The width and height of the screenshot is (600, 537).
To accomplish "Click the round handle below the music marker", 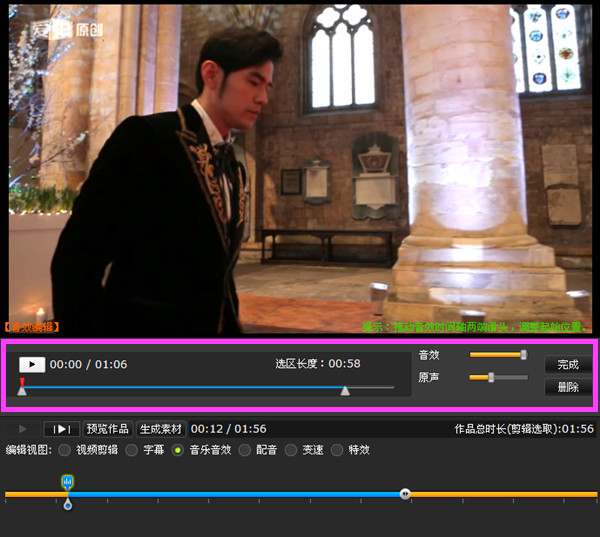I will pos(68,505).
